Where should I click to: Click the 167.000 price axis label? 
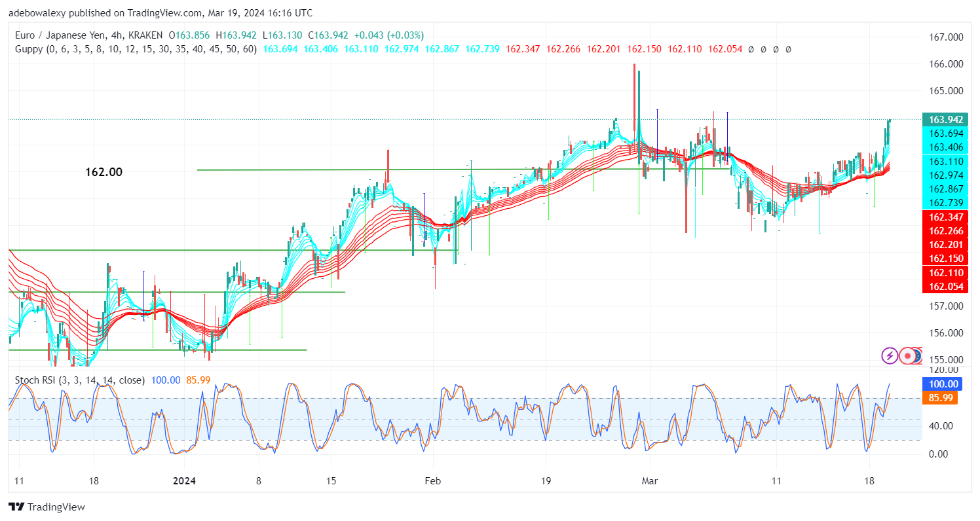click(945, 37)
